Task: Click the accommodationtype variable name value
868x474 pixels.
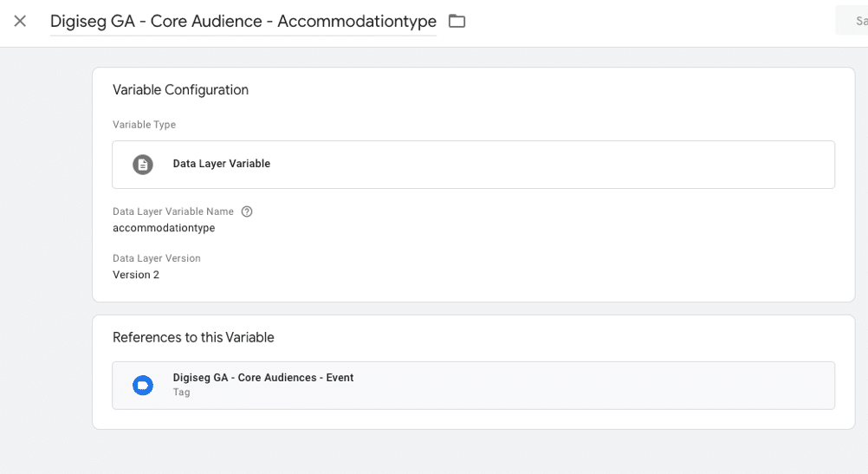Action: [164, 228]
